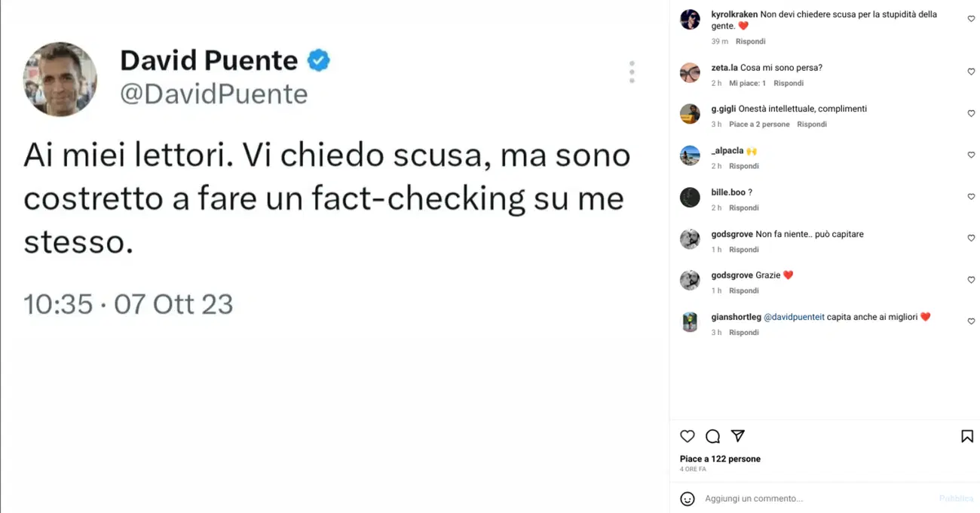Open g.gigli's profile picture
Image resolution: width=980 pixels, height=513 pixels.
click(x=690, y=114)
